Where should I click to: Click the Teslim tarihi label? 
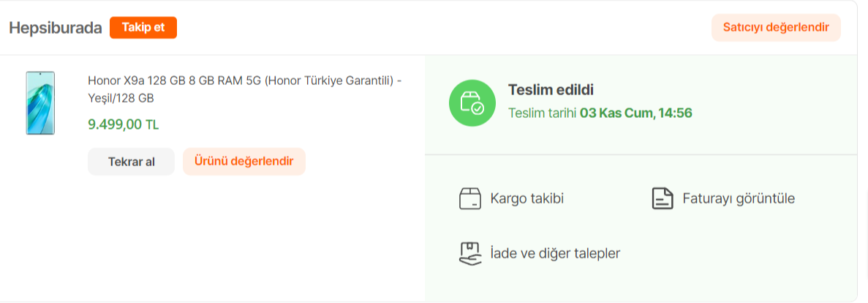[x=542, y=113]
